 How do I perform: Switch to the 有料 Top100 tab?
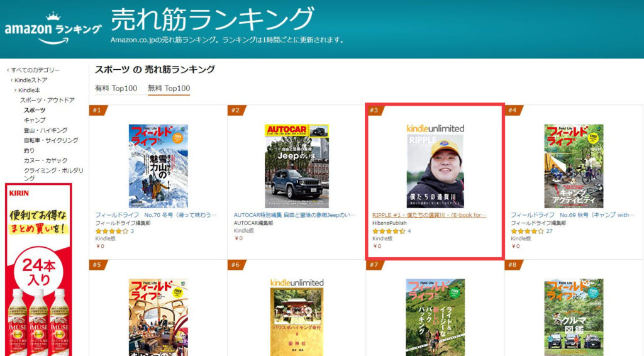tap(116, 88)
